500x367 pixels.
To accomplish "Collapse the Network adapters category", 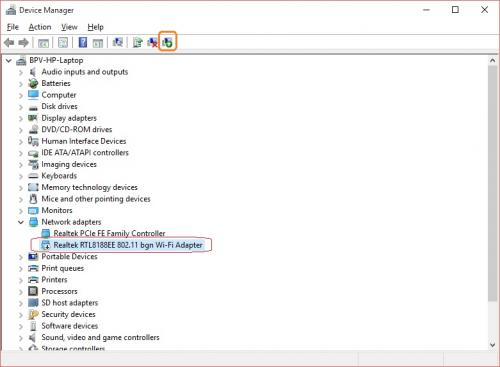I will pos(21,222).
